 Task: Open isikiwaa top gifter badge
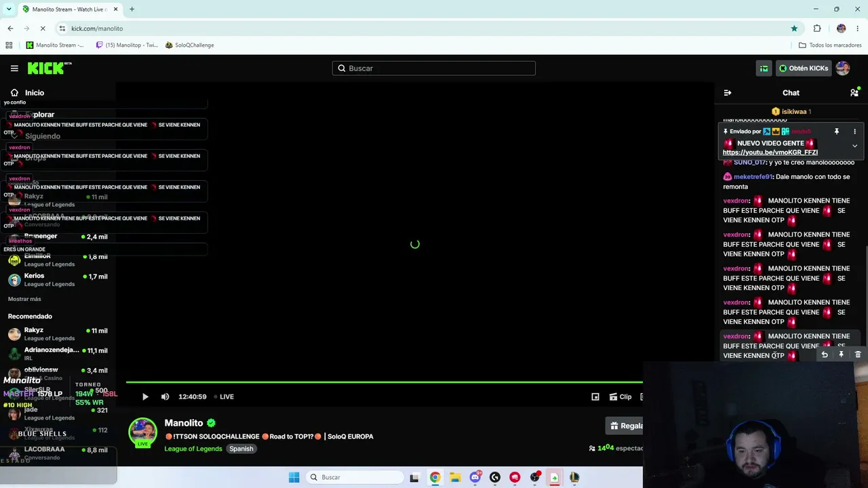tap(791, 111)
